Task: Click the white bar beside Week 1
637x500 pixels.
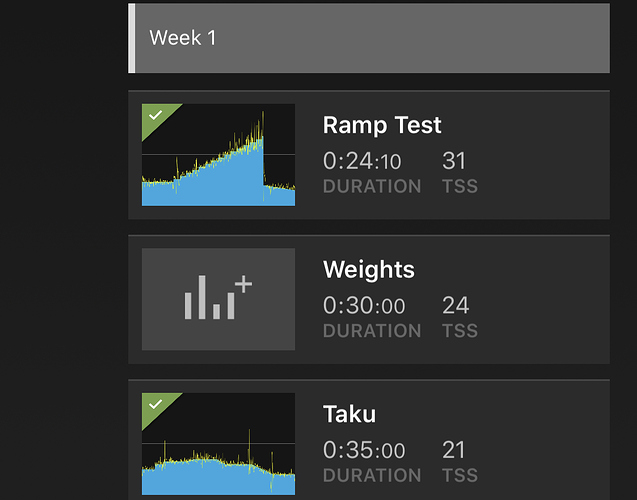Action: click(132, 38)
